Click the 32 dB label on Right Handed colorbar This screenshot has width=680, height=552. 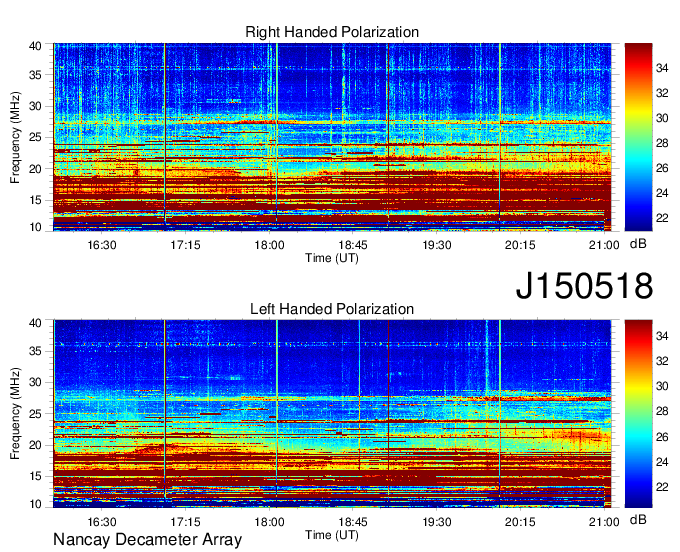[662, 93]
